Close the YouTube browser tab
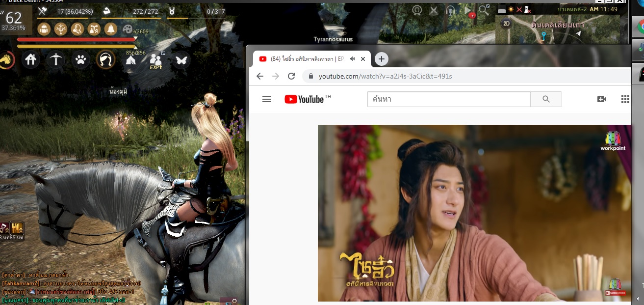Image resolution: width=644 pixels, height=305 pixels. (363, 59)
